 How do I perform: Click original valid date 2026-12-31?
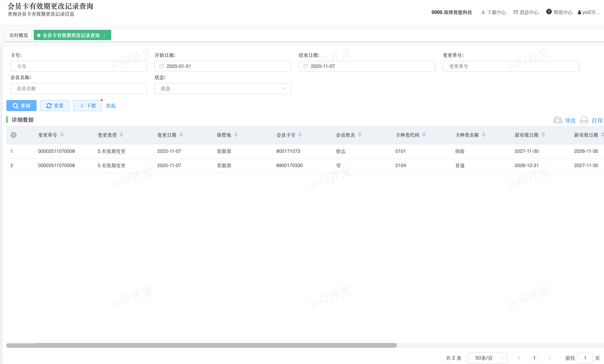[527, 166]
